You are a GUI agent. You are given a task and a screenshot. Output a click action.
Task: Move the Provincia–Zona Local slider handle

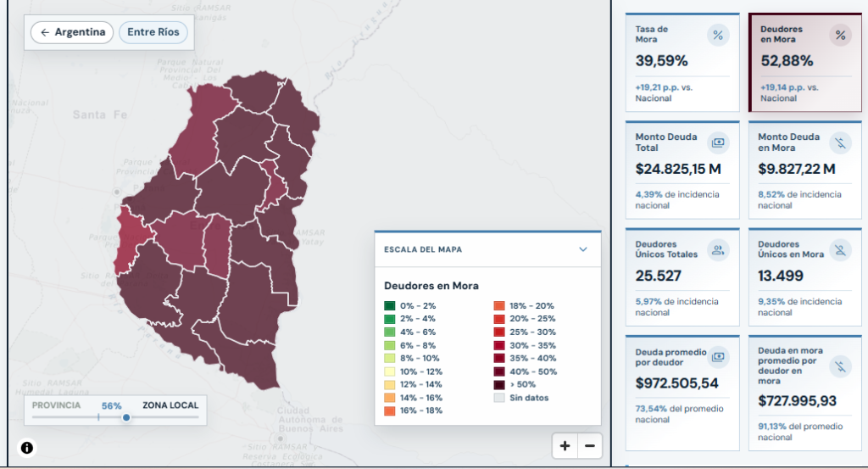[x=126, y=417]
